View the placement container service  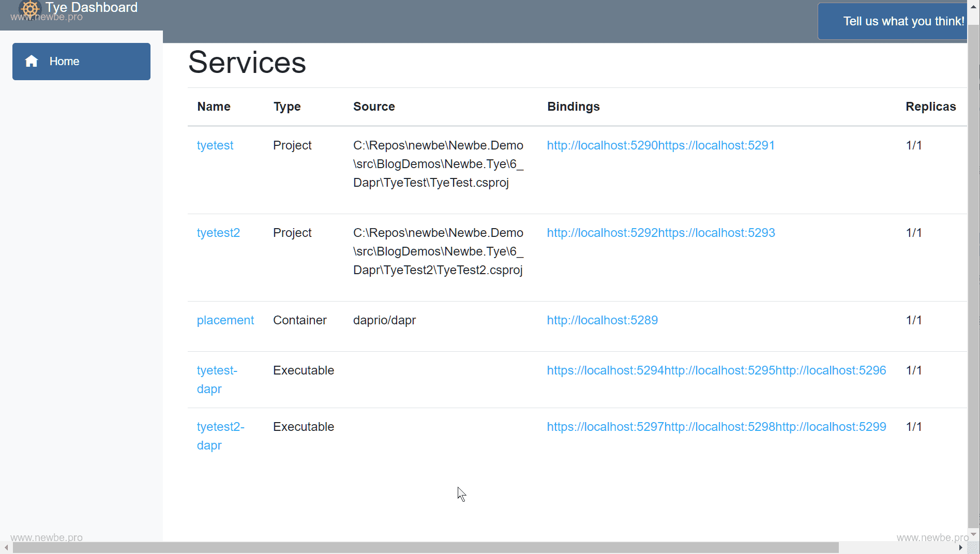[x=225, y=320]
